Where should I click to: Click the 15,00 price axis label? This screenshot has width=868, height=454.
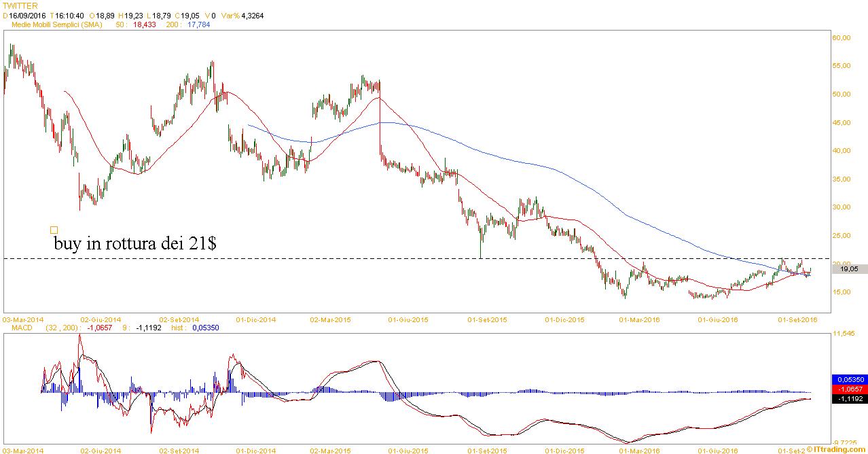click(842, 292)
